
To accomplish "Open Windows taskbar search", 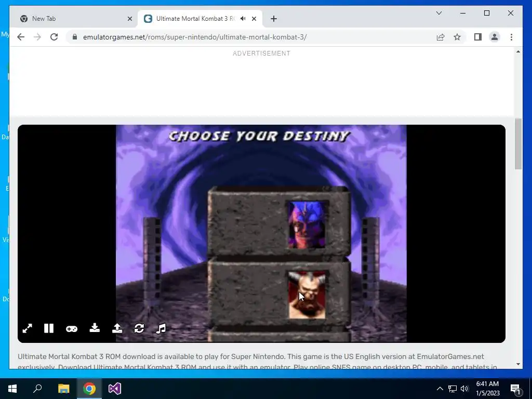I will [x=37, y=389].
